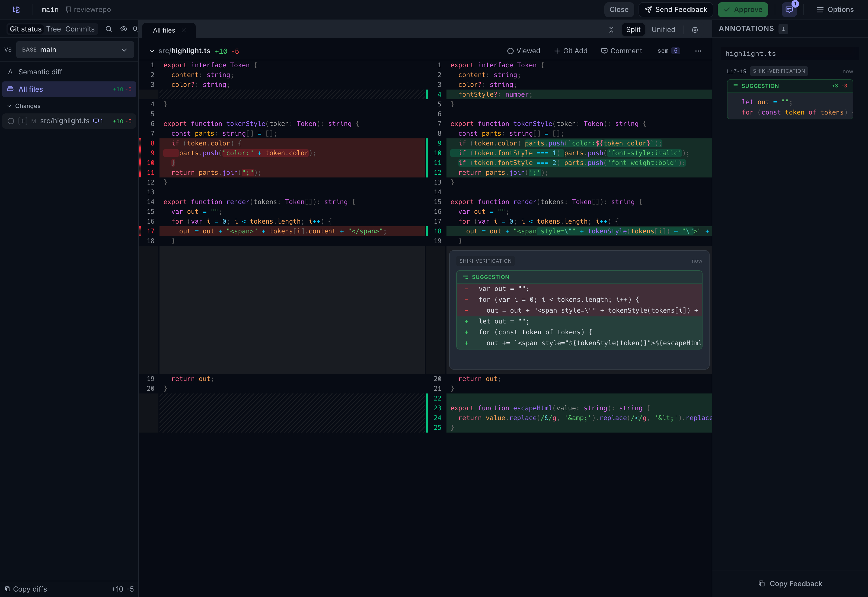Click the Close button
This screenshot has height=597, width=868.
pos(619,10)
